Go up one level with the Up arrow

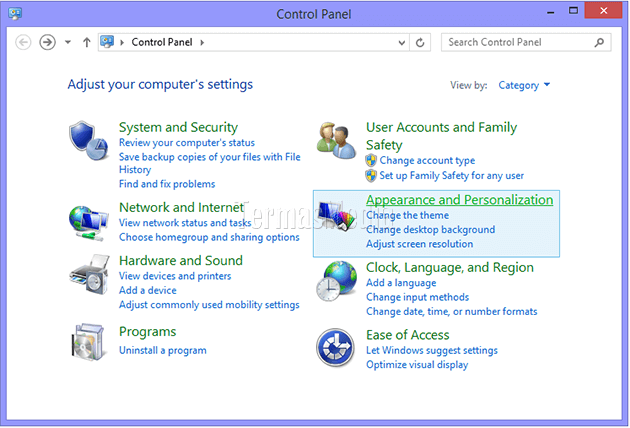coord(86,42)
